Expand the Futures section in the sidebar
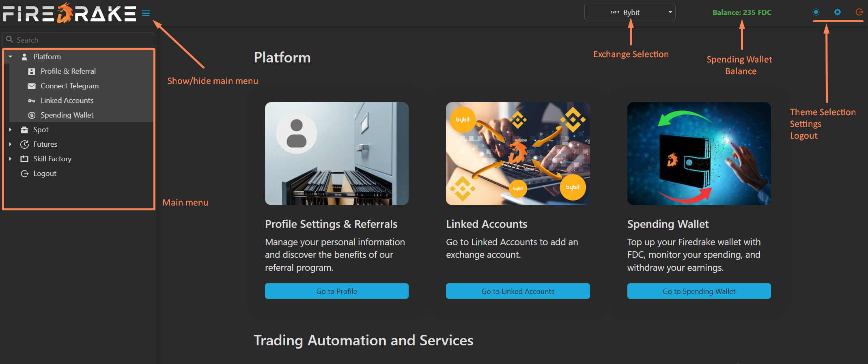868x364 pixels. (x=10, y=144)
